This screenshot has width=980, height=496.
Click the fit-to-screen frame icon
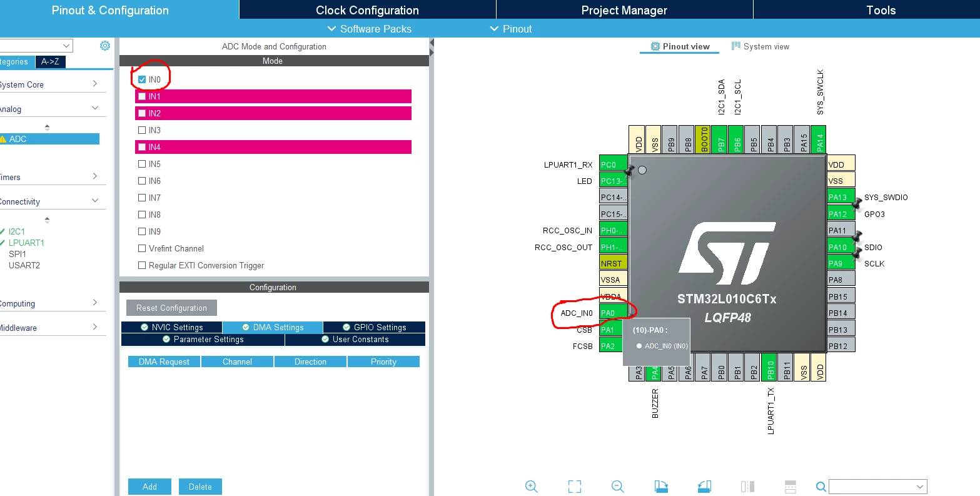coord(575,487)
